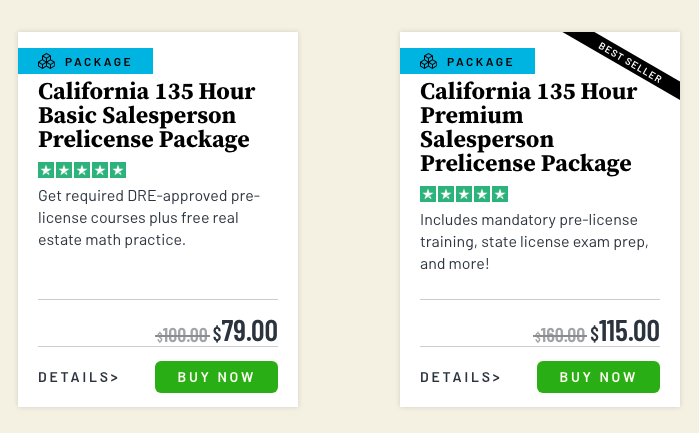Buy the Premium Salesperson Prelicense Package
Screen dimensions: 699x433
(x=598, y=377)
